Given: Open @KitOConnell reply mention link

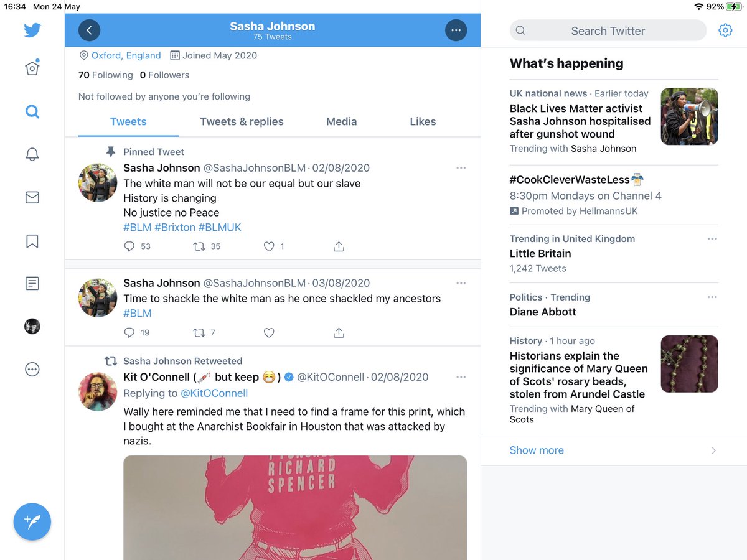Looking at the screenshot, I should pyautogui.click(x=214, y=393).
